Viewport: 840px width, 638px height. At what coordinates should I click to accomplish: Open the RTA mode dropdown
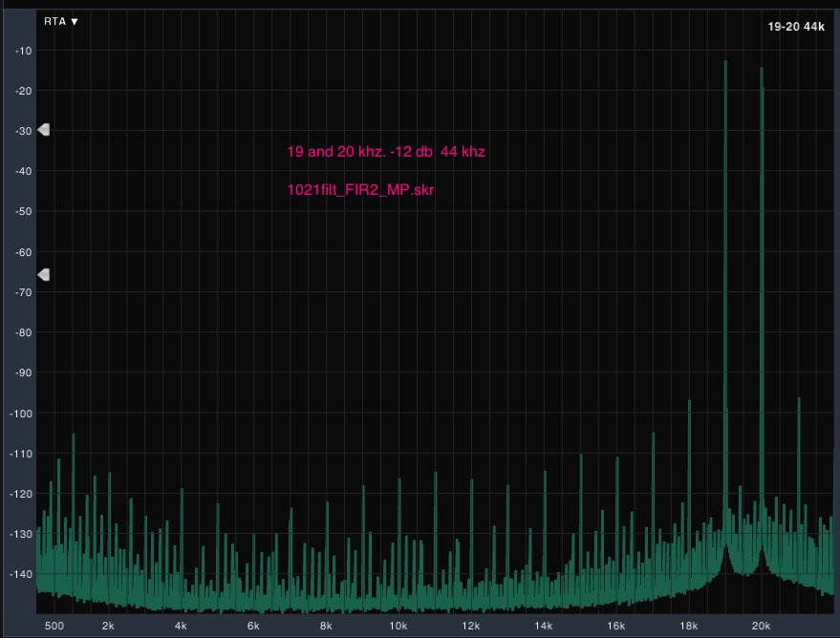coord(60,21)
